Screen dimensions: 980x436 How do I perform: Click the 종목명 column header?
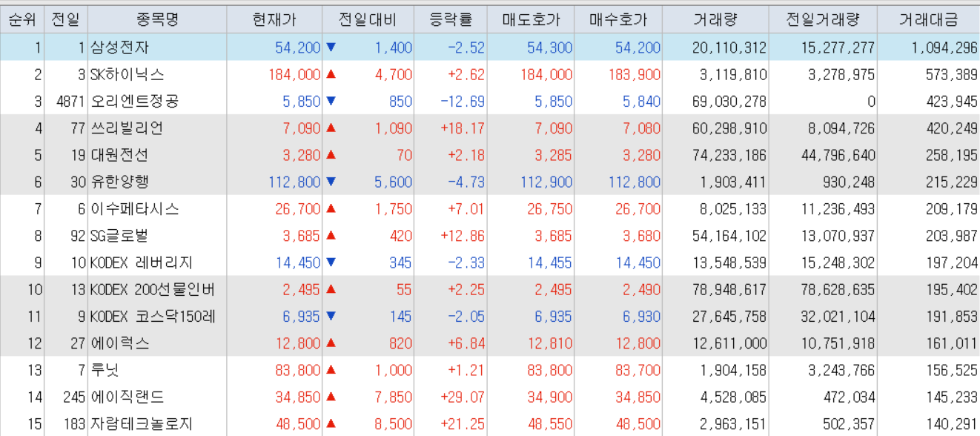[x=157, y=20]
